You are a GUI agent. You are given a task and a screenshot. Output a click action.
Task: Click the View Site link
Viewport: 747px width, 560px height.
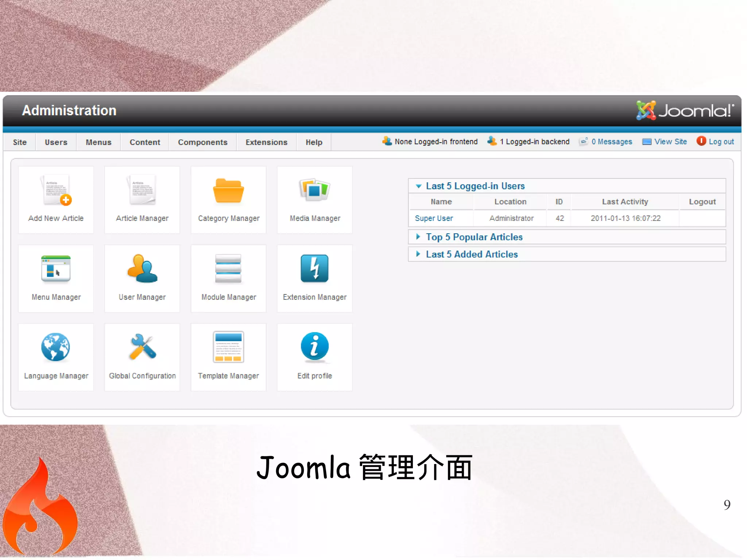point(670,142)
